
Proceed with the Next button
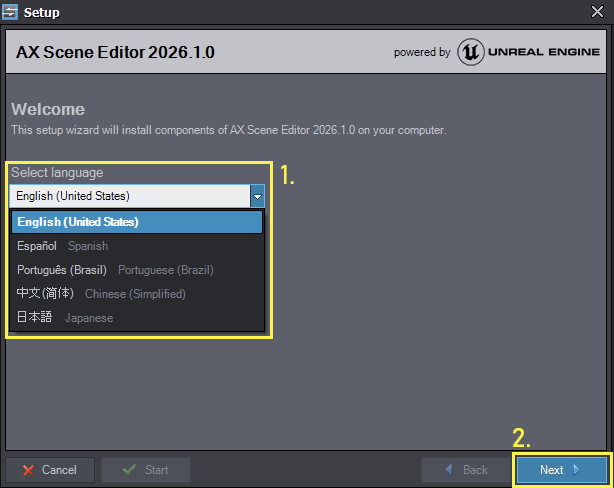561,470
